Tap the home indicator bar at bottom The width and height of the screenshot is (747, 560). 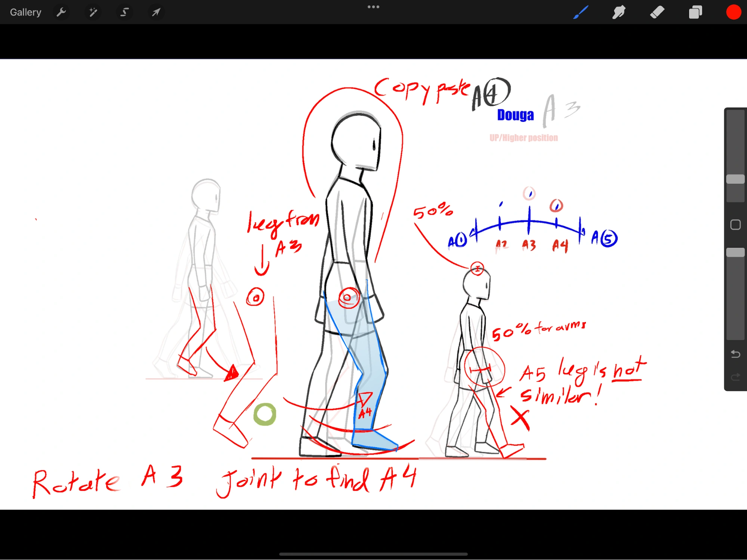pos(373,554)
